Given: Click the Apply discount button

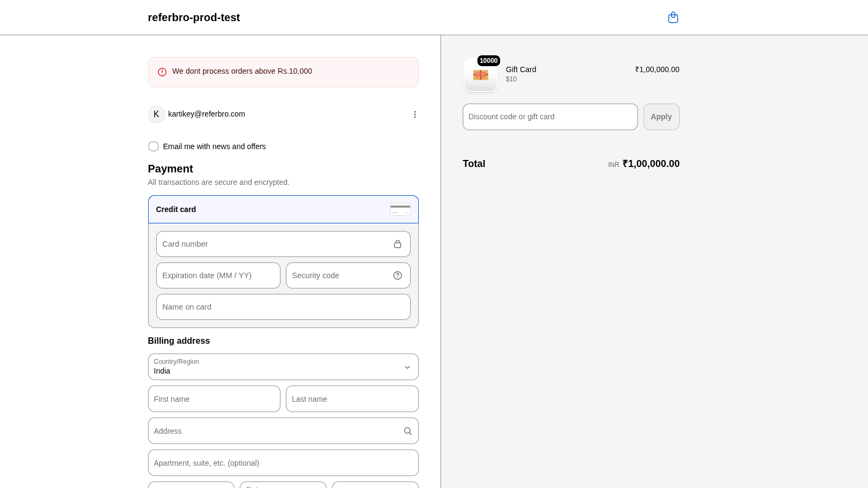Looking at the screenshot, I should point(661,117).
